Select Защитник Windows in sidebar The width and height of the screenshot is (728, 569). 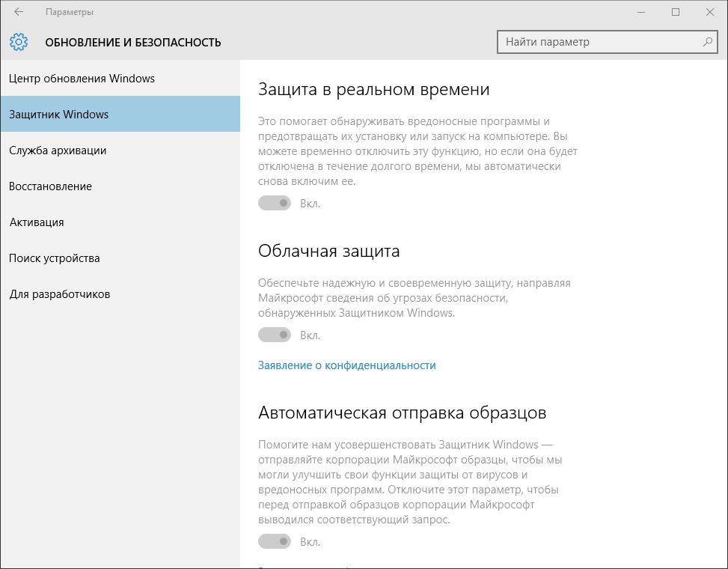pyautogui.click(x=56, y=114)
